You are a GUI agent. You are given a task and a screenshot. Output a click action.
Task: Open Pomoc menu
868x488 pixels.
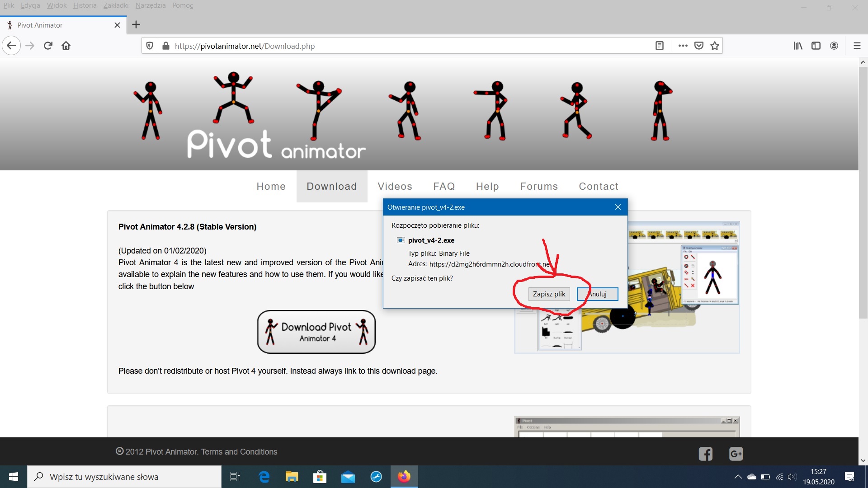[x=183, y=5]
